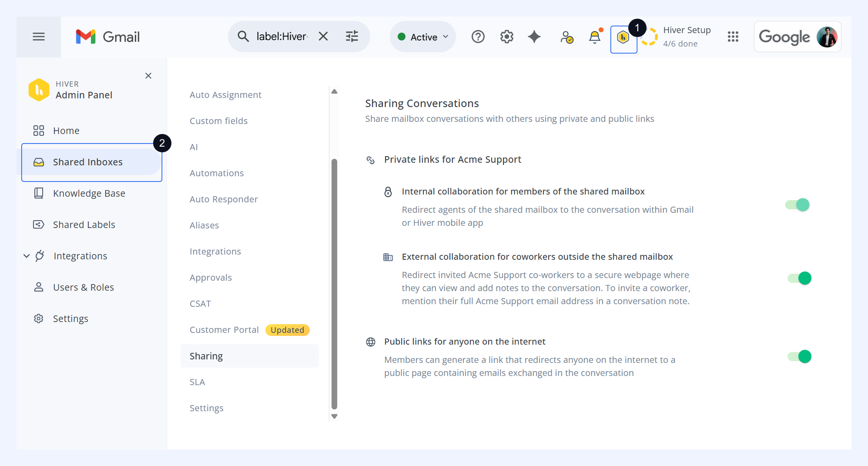Click the external collaboration building icon

(x=388, y=257)
